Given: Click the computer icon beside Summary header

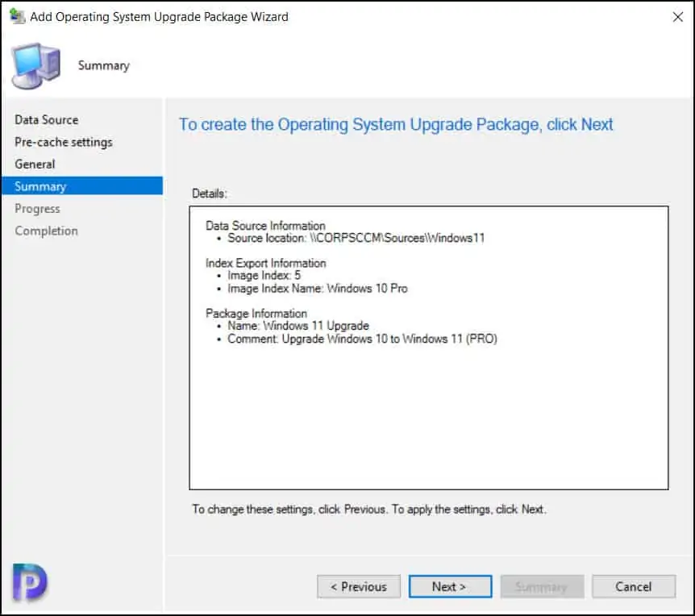Looking at the screenshot, I should 36,66.
